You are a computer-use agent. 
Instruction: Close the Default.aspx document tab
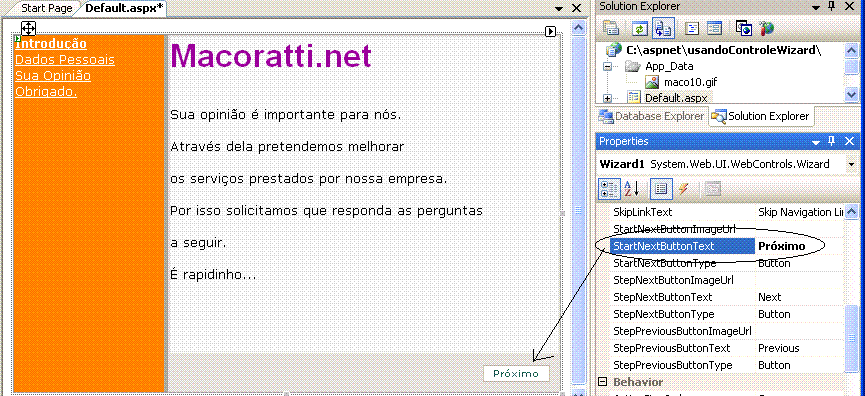click(x=576, y=8)
